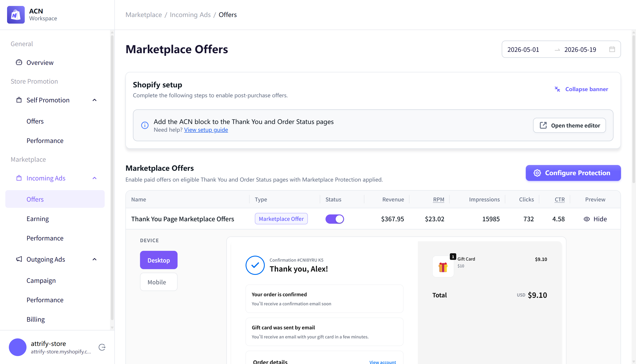Click the Status column header
Screen dimensions: 636x364
(x=333, y=199)
